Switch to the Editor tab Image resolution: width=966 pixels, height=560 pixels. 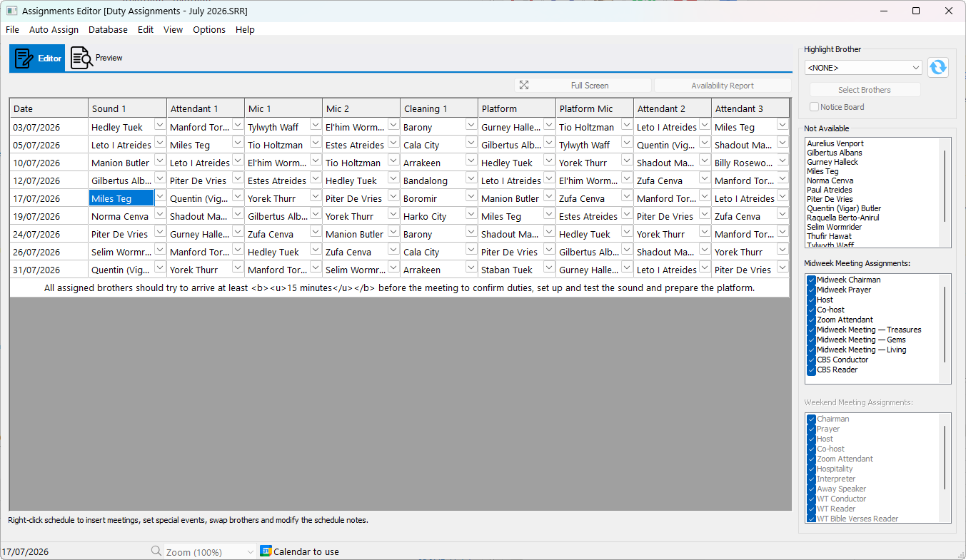[x=37, y=58]
